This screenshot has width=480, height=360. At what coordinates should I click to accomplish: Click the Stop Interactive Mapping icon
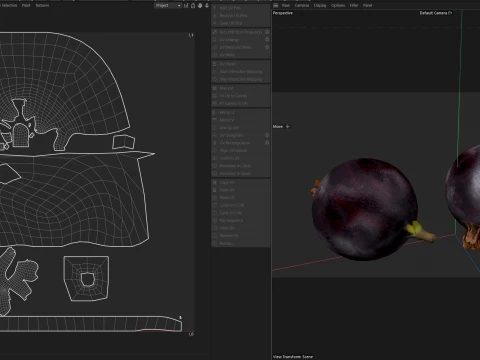tap(215, 79)
